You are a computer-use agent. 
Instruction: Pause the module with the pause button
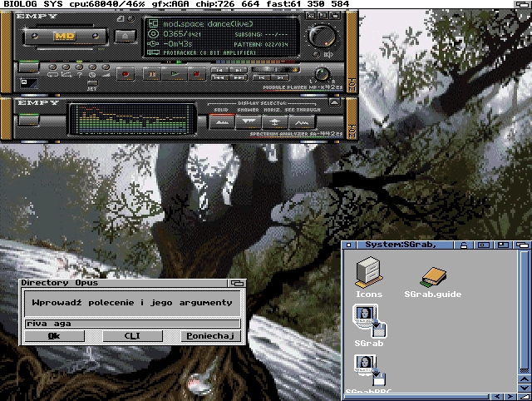click(151, 74)
